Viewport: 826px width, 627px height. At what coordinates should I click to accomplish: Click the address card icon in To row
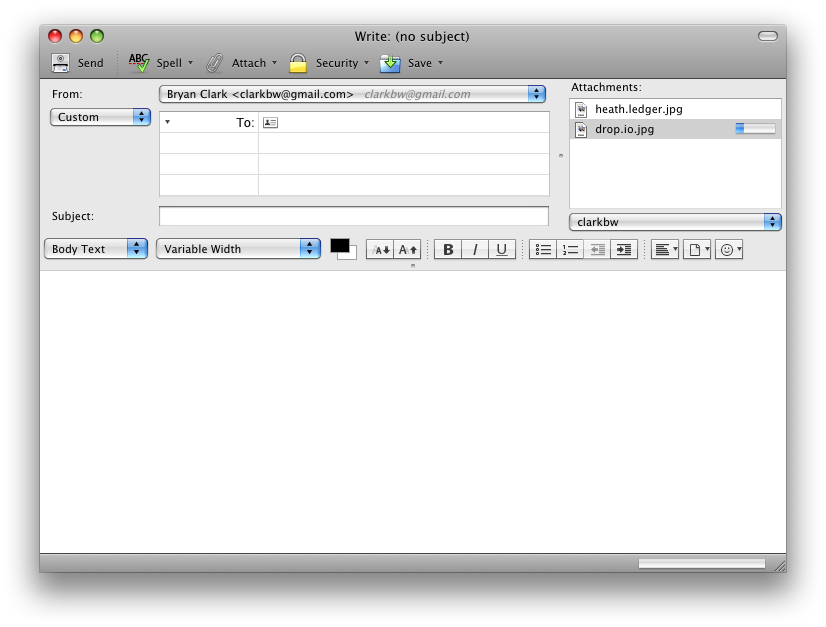pyautogui.click(x=270, y=123)
